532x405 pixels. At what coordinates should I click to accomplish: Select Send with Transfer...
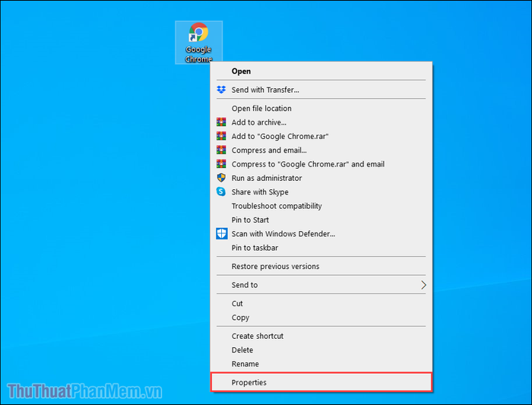[x=321, y=90]
